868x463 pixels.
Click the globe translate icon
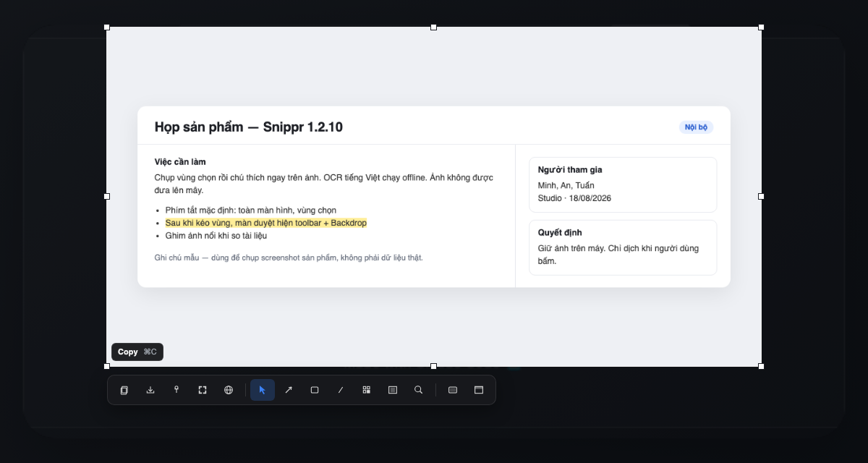click(229, 390)
